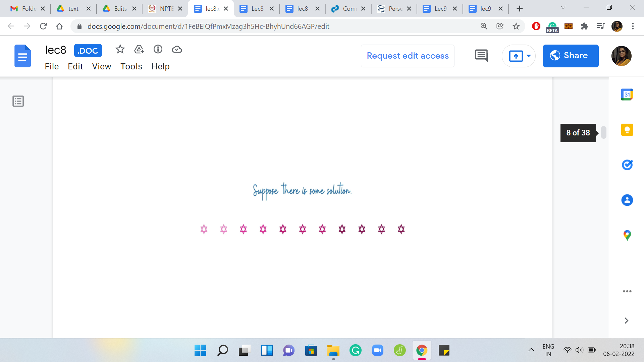Expand Chrome tab search arrow
The image size is (644, 362).
click(563, 8)
